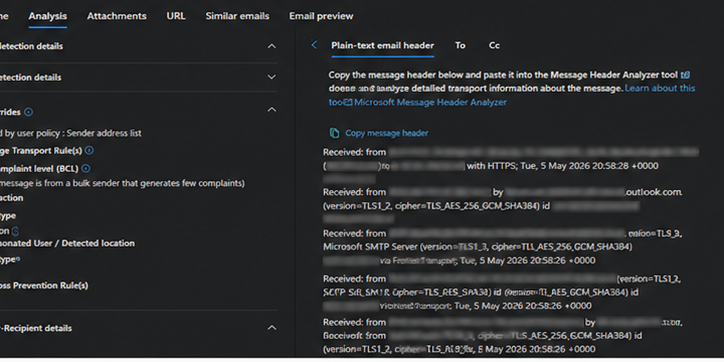
Task: Open the Similar emails tab
Action: pos(237,16)
